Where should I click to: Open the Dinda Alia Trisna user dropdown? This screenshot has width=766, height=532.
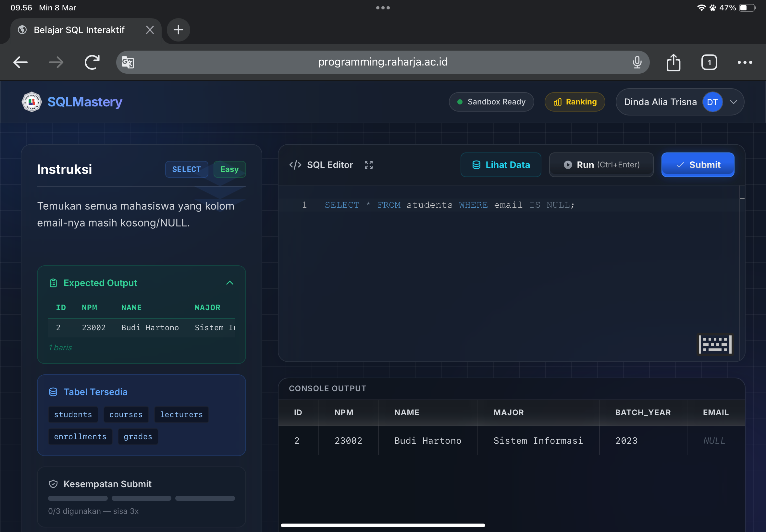click(733, 102)
